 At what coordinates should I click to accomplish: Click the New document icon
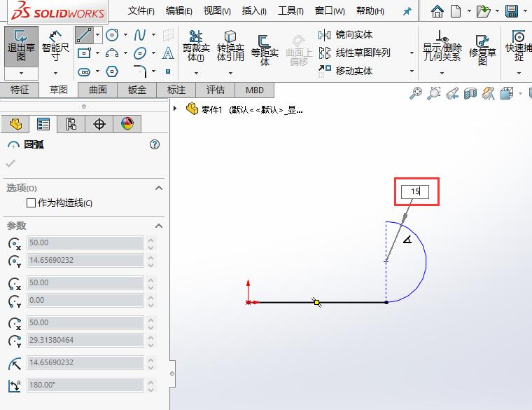(456, 11)
